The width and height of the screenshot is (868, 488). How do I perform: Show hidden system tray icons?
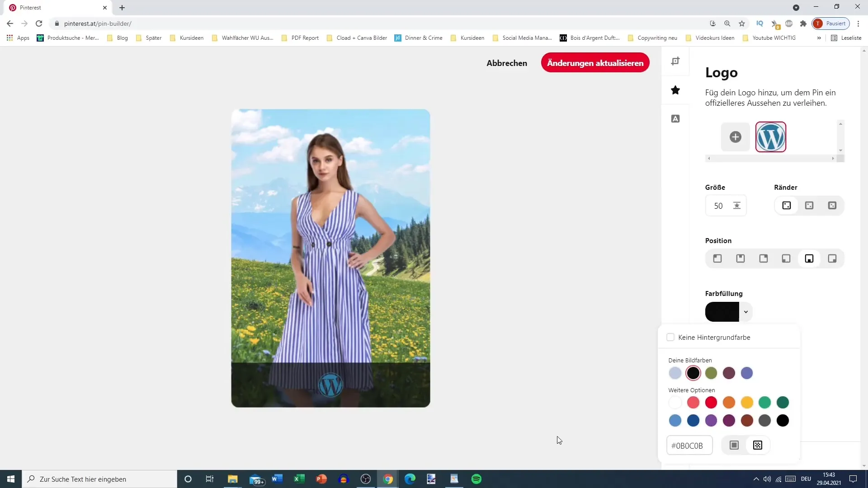pos(756,479)
